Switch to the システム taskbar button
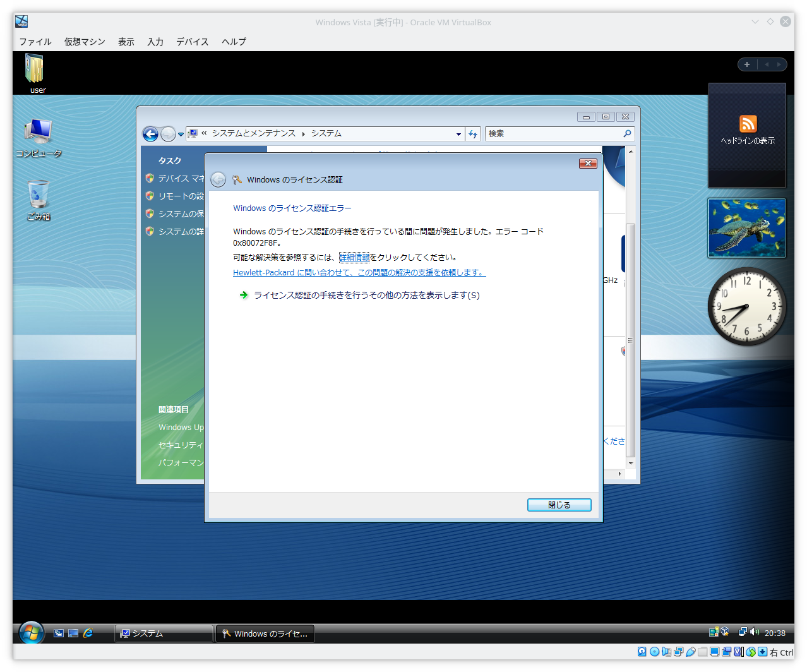The height and width of the screenshot is (672, 807). [x=164, y=633]
